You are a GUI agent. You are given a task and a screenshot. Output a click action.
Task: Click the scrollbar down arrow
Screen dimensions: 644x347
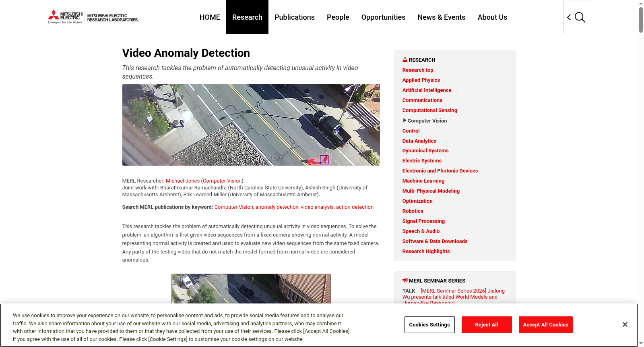point(641,344)
